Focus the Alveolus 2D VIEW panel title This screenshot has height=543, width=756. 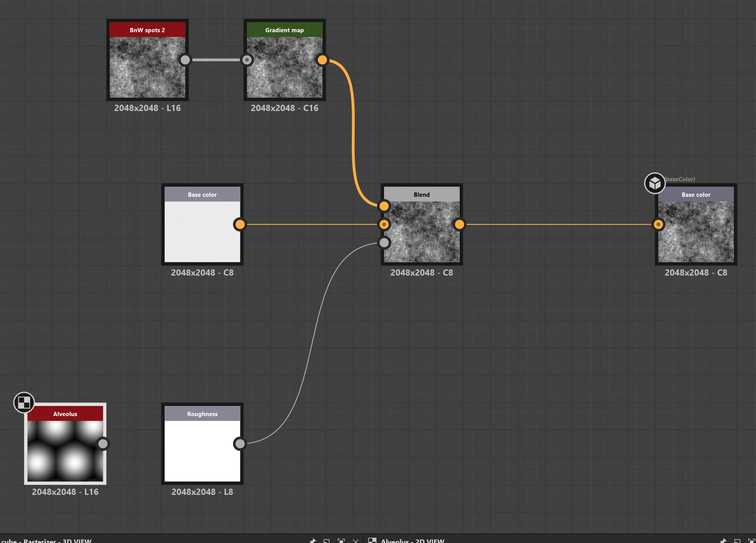[x=412, y=540]
